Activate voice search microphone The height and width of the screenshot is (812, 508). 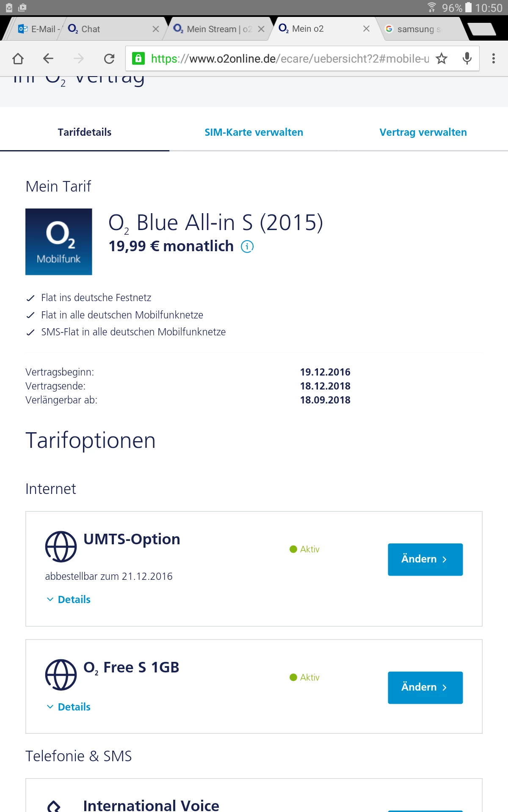[467, 58]
